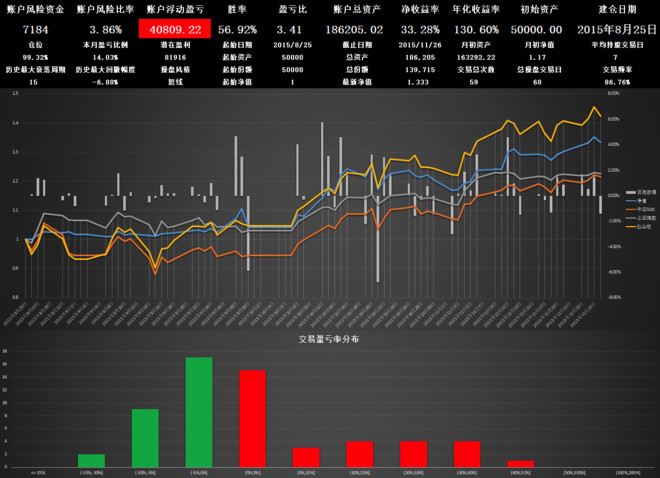Select the 盈亏比 value 3.41
The width and height of the screenshot is (660, 478).
point(289,30)
